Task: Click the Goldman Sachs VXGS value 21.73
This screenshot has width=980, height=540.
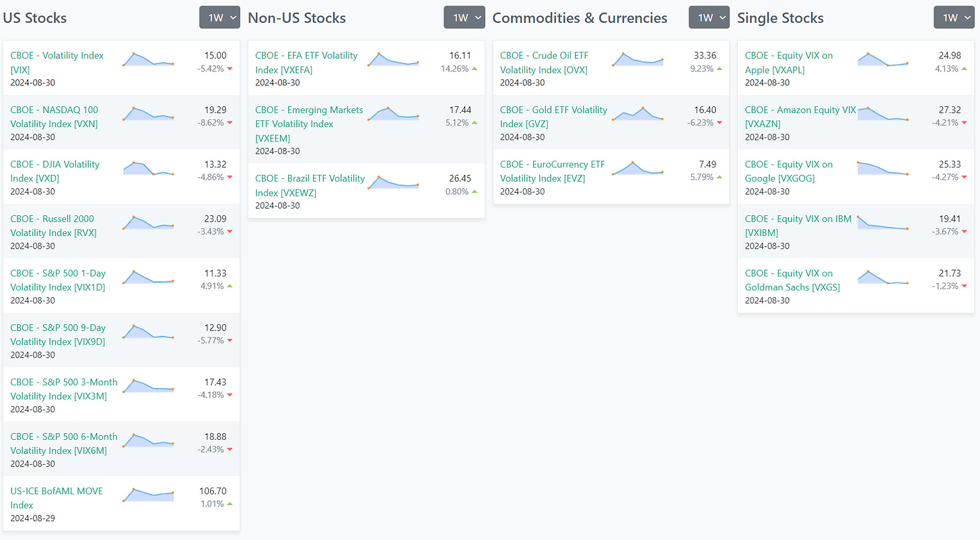Action: (950, 274)
